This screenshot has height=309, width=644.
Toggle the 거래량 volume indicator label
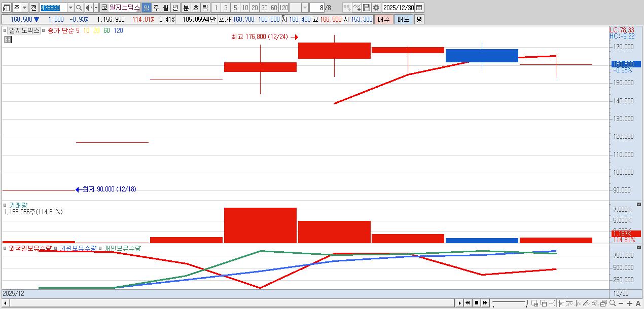coord(18,205)
